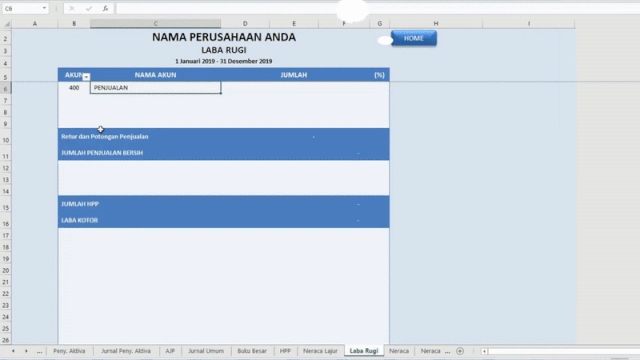This screenshot has width=640, height=360.
Task: Click the Select All corner triangle
Action: (x=6, y=24)
